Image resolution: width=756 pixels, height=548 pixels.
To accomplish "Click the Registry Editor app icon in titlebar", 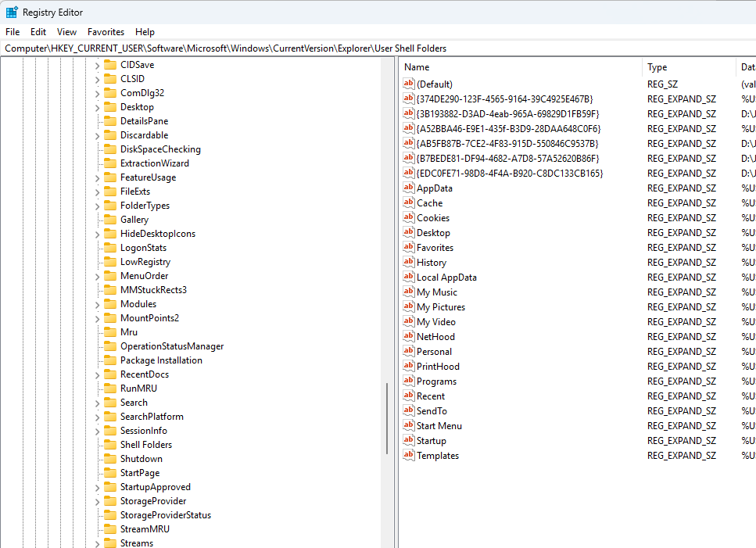I will tap(11, 12).
